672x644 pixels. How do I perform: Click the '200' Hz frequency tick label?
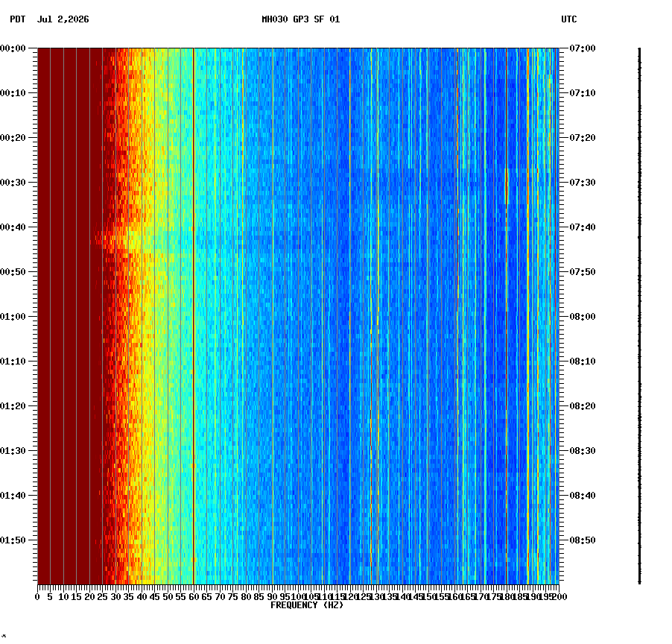(560, 597)
